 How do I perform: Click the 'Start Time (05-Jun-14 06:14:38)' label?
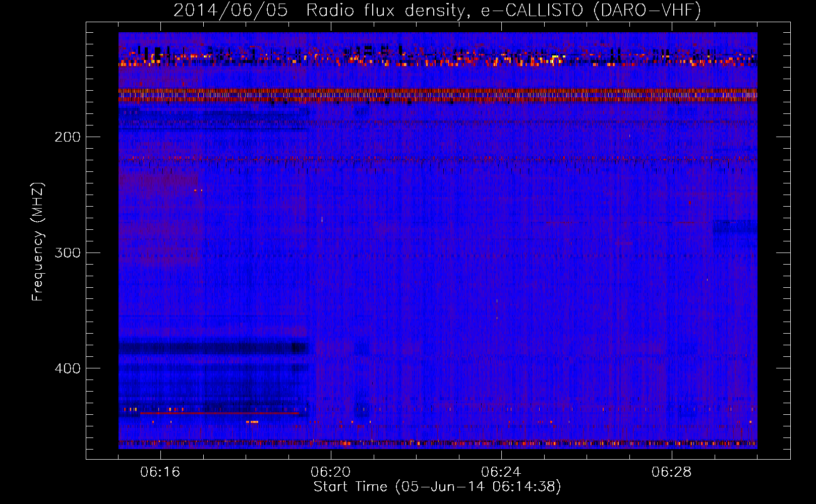tap(437, 487)
